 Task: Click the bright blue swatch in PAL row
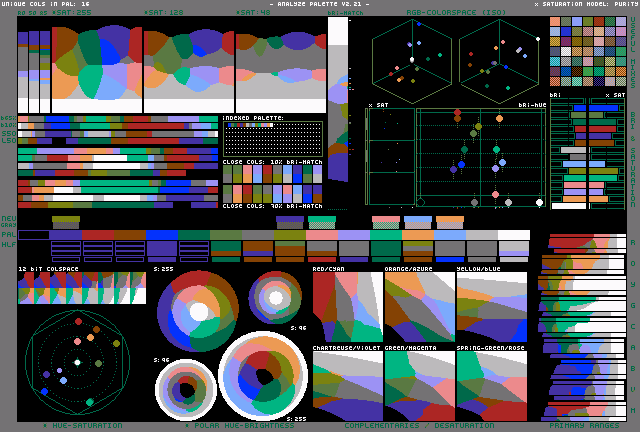point(162,235)
